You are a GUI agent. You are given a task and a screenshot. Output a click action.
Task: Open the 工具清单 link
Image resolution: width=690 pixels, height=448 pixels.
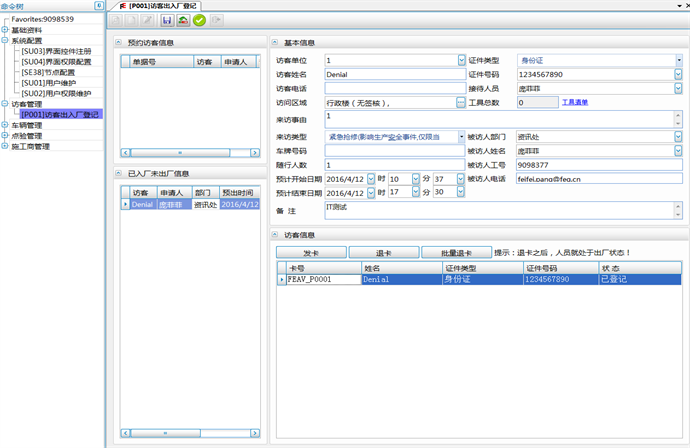pyautogui.click(x=574, y=103)
